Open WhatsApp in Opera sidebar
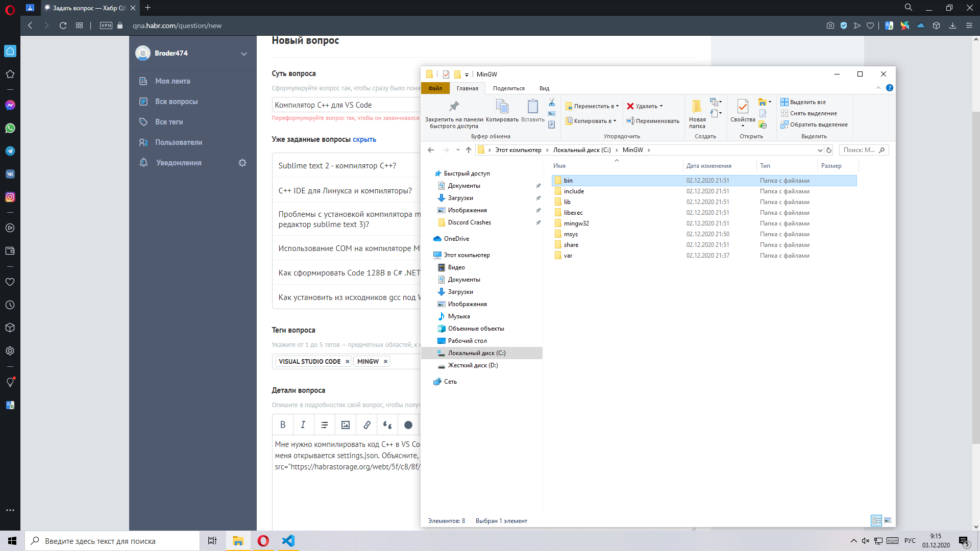 coord(10,128)
